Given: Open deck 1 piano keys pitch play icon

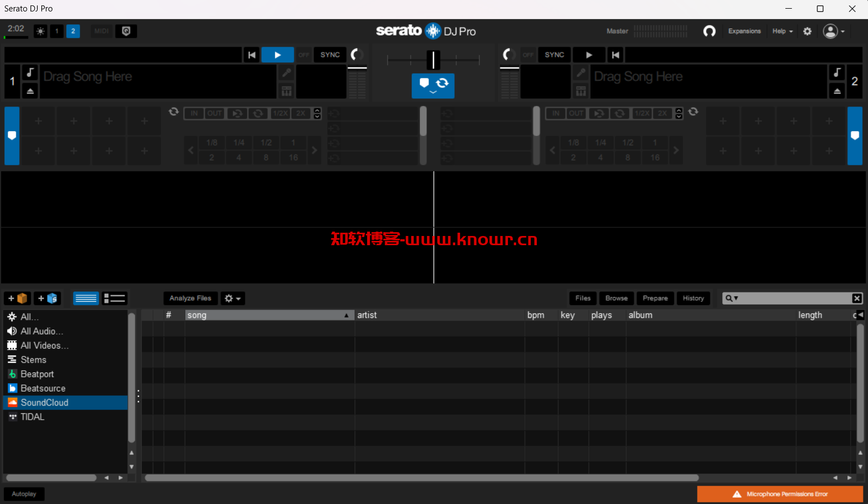Looking at the screenshot, I should pos(286,91).
